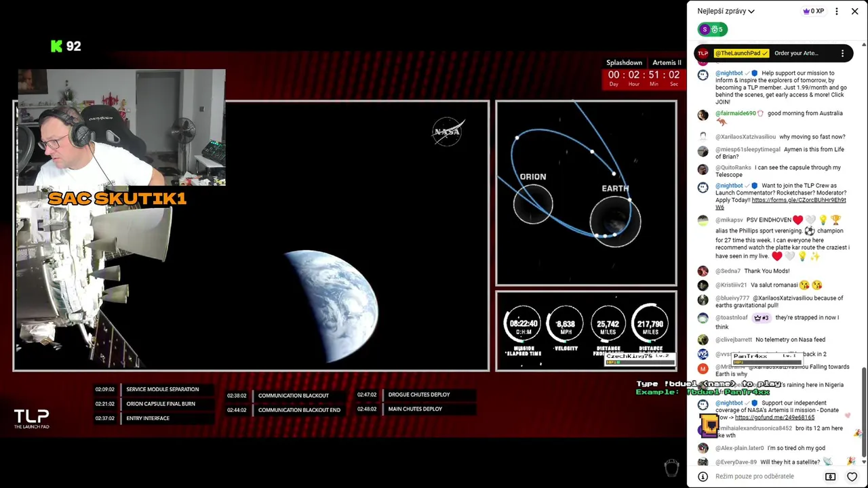This screenshot has height=488, width=868.
Task: Open the gofund.me donation link
Action: point(774,418)
